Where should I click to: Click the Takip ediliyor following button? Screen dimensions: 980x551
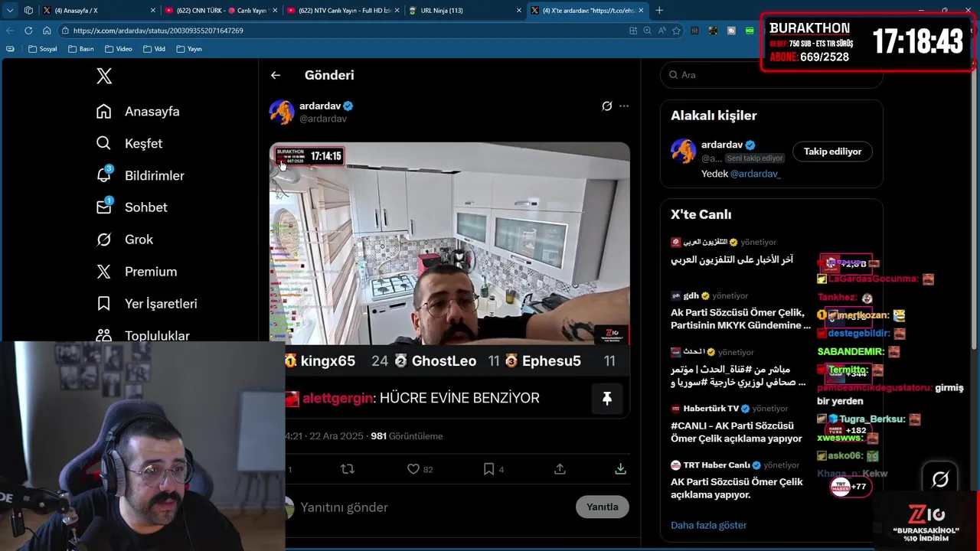(x=832, y=152)
